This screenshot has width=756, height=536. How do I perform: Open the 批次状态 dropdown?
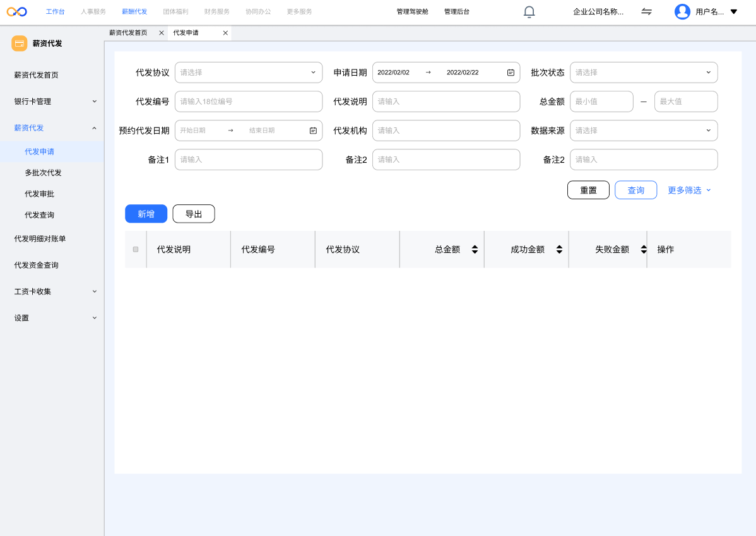pos(644,73)
